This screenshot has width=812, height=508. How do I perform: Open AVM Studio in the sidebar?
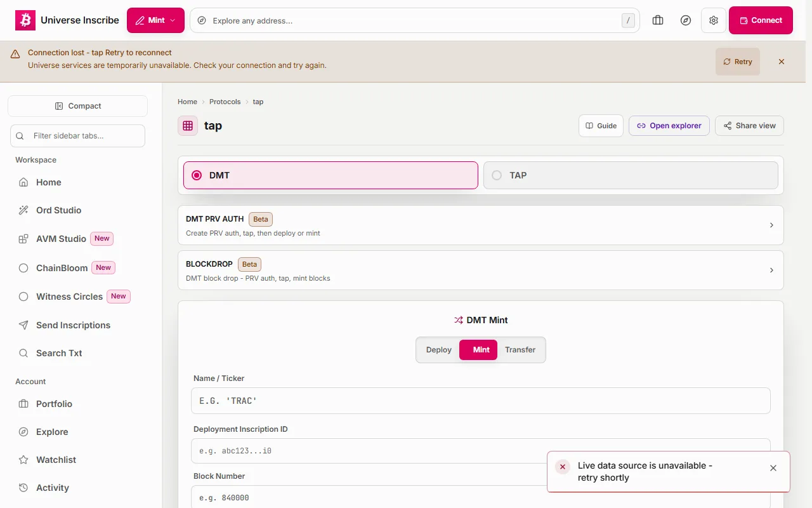pyautogui.click(x=77, y=239)
